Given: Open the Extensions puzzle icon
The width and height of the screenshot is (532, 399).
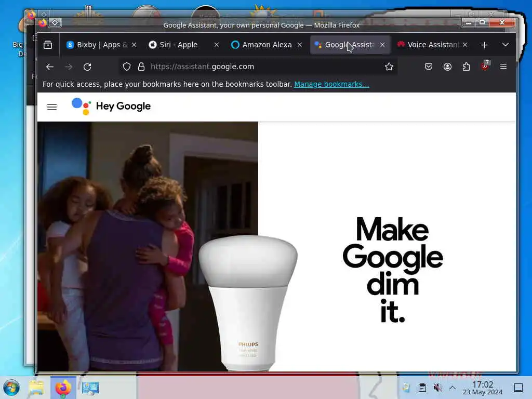Looking at the screenshot, I should 466,67.
